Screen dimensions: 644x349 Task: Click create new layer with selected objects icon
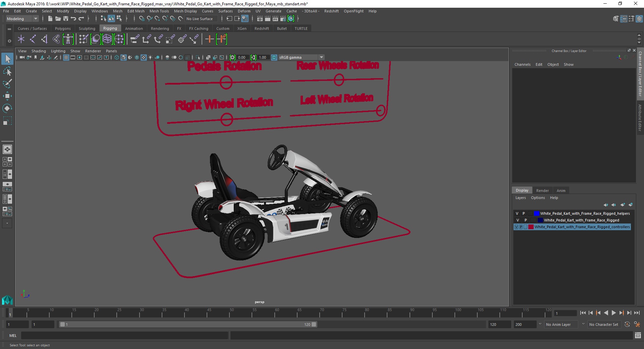point(631,205)
